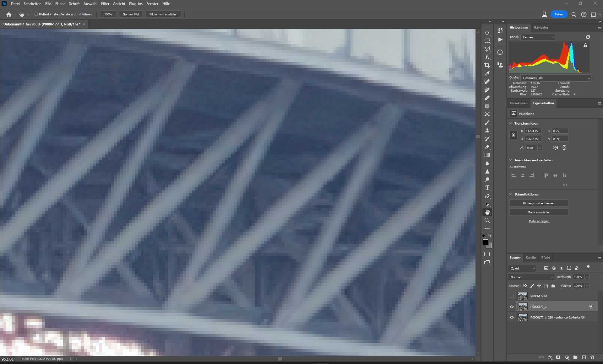Select the Eyedropper tool

[487, 73]
